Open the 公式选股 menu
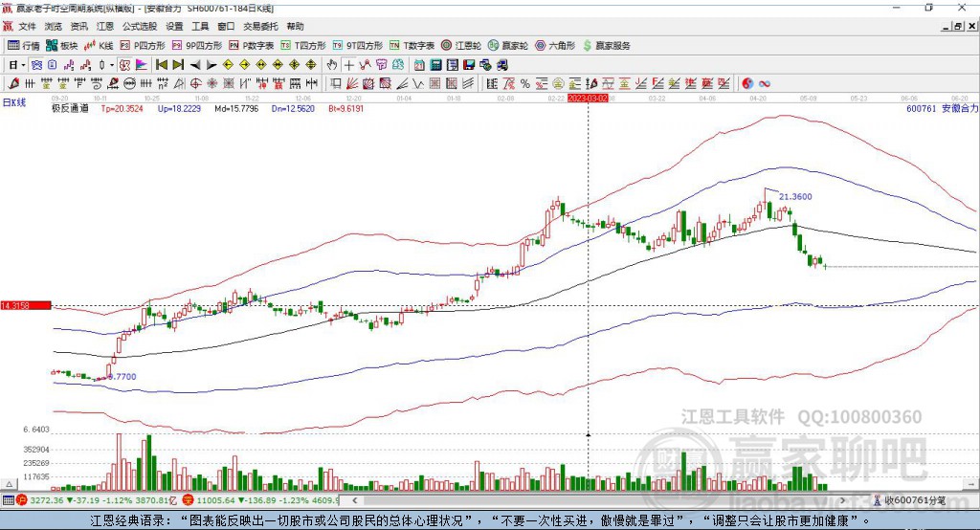 140,26
